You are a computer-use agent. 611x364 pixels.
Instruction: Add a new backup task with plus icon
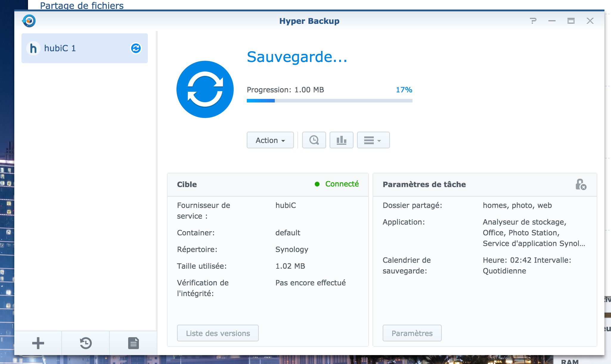[x=38, y=343]
